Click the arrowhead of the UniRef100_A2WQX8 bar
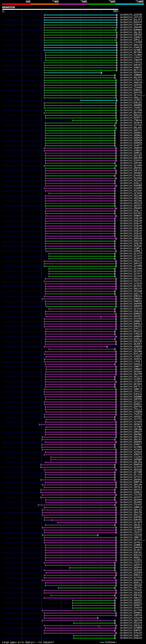This screenshot has height=644, width=146. click(x=108, y=347)
